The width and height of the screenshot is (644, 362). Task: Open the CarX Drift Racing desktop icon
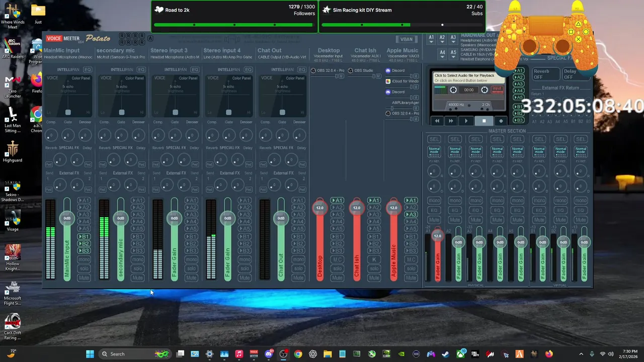(x=13, y=327)
